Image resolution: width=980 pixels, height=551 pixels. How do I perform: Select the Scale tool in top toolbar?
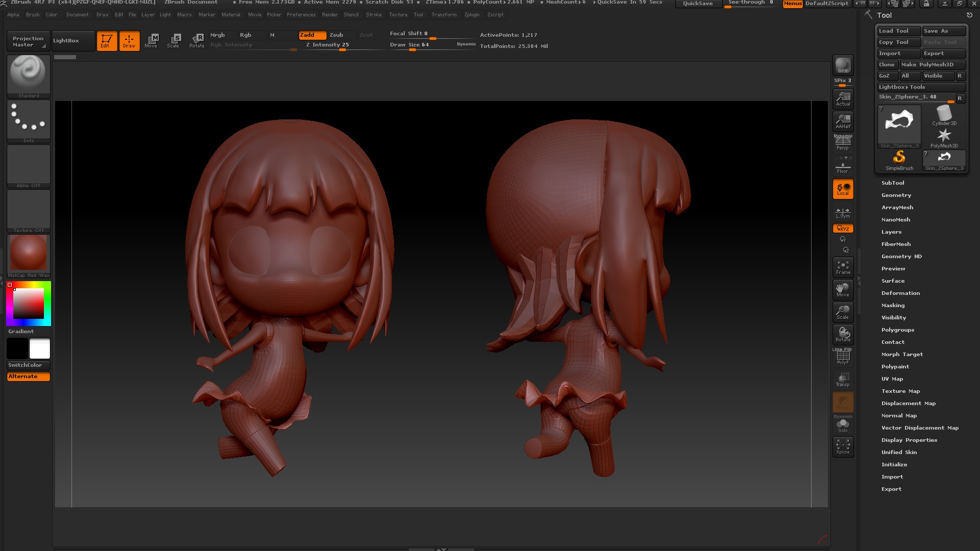point(173,40)
